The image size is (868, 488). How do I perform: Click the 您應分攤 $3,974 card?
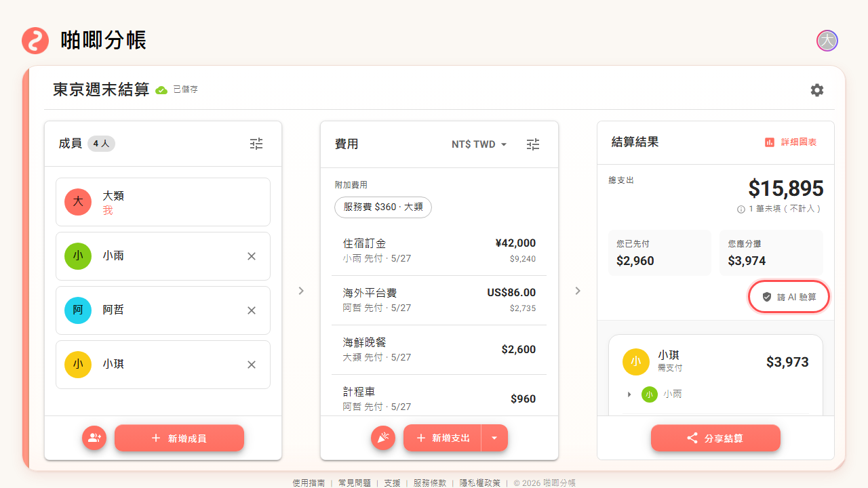coord(771,253)
